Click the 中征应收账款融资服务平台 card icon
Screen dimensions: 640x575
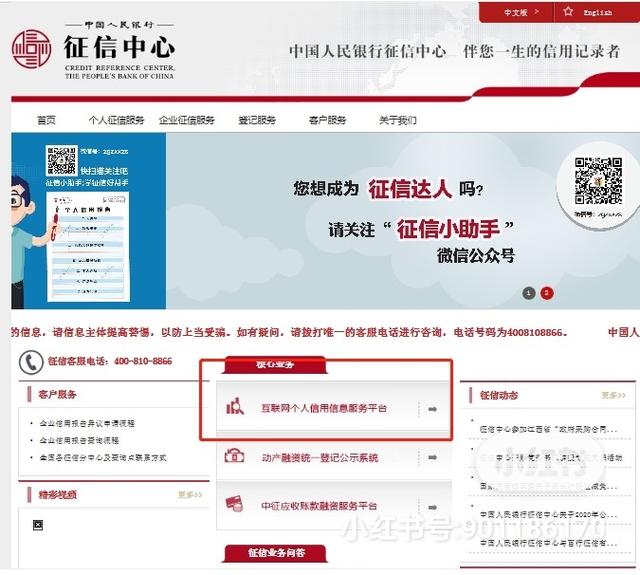point(234,504)
